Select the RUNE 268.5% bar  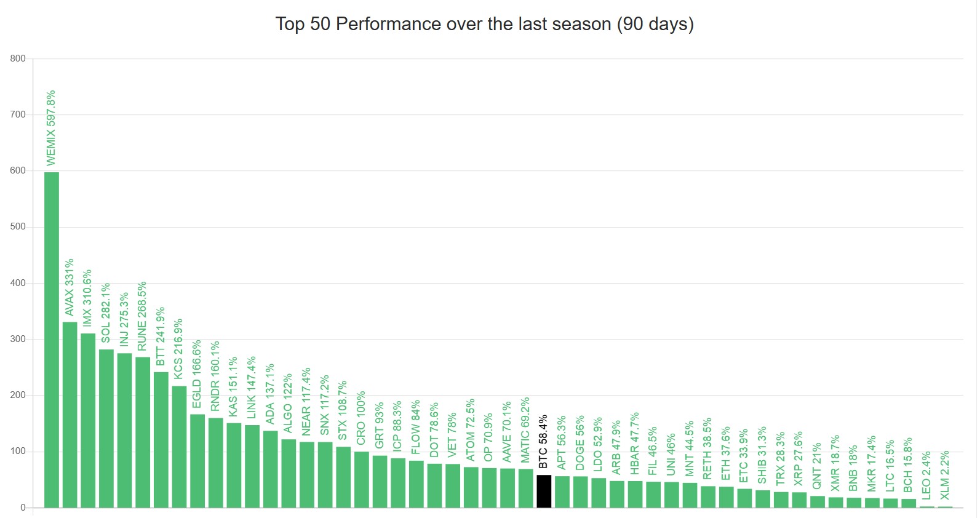[x=143, y=432]
